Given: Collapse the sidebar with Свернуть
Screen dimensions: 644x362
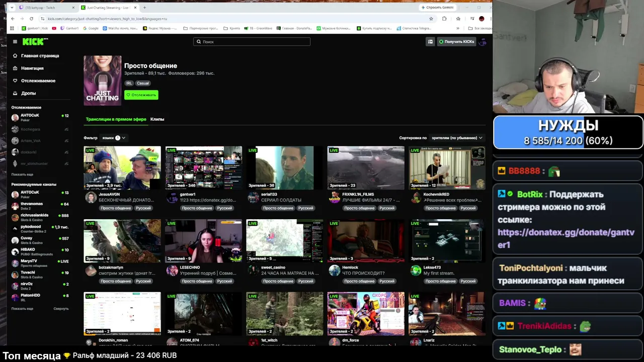Looking at the screenshot, I should (61, 309).
